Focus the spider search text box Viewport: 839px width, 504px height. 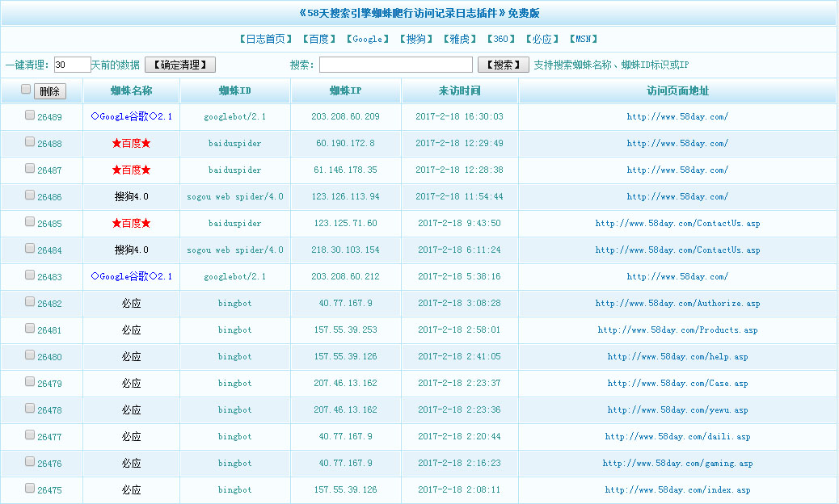396,65
